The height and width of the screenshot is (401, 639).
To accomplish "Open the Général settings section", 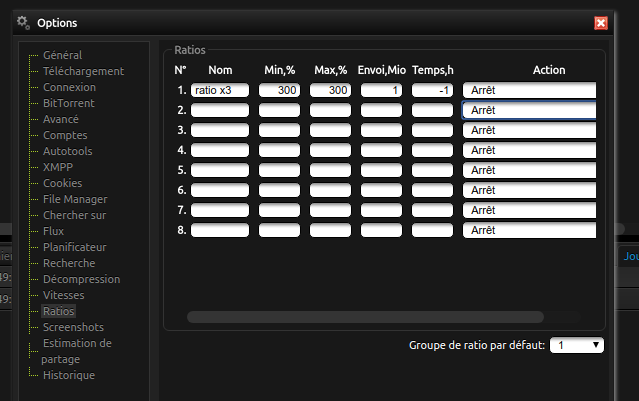I will click(x=62, y=55).
